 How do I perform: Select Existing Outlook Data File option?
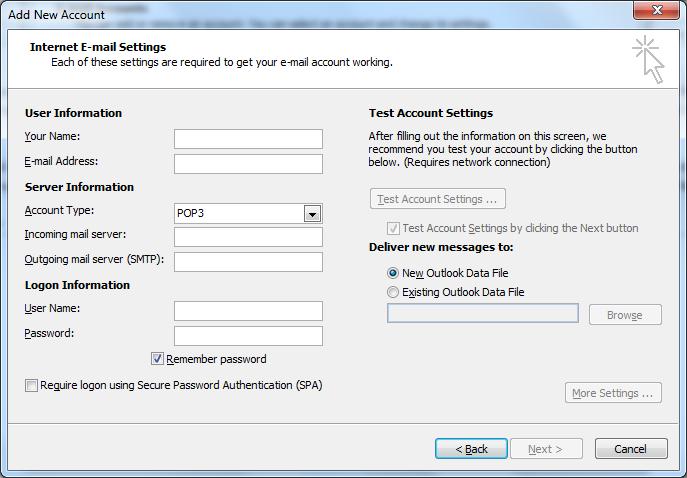(393, 292)
